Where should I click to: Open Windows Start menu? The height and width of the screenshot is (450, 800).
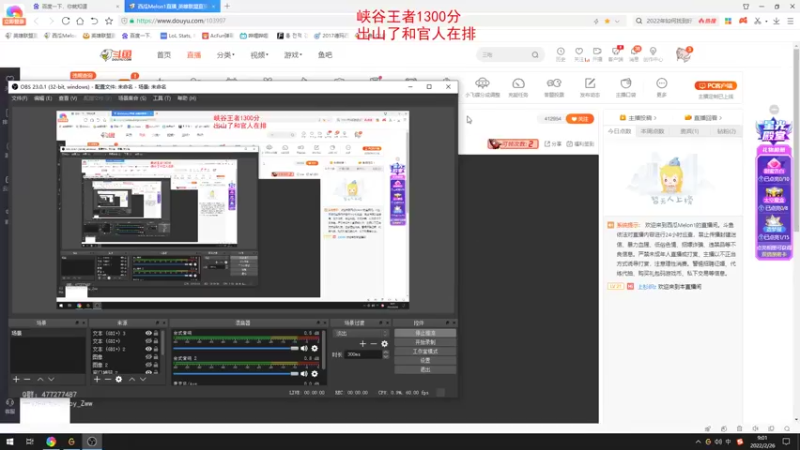[10, 441]
